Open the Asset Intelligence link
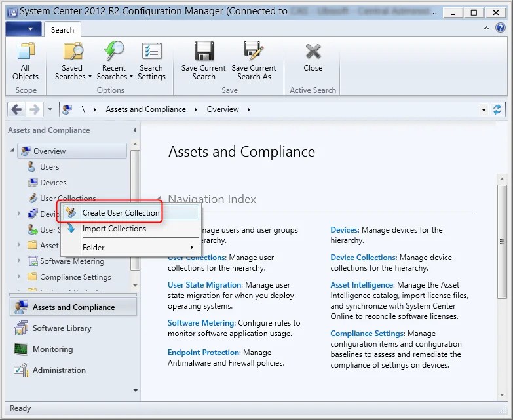513x420 pixels. pyautogui.click(x=362, y=285)
